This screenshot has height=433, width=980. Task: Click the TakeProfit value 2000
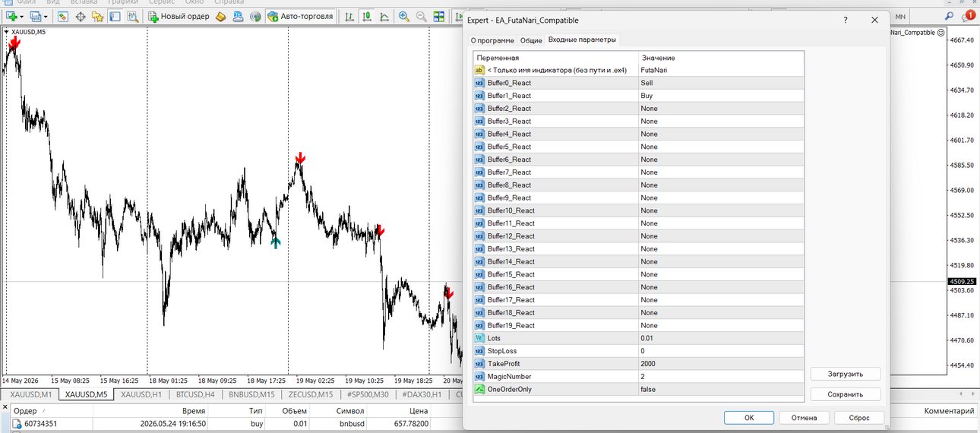720,364
